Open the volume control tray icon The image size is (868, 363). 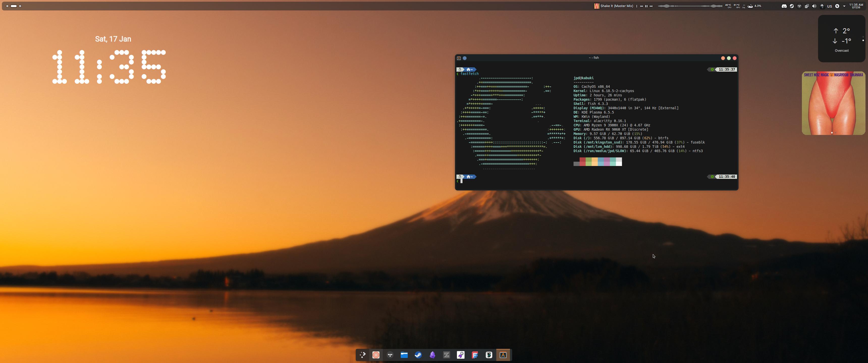(x=815, y=6)
